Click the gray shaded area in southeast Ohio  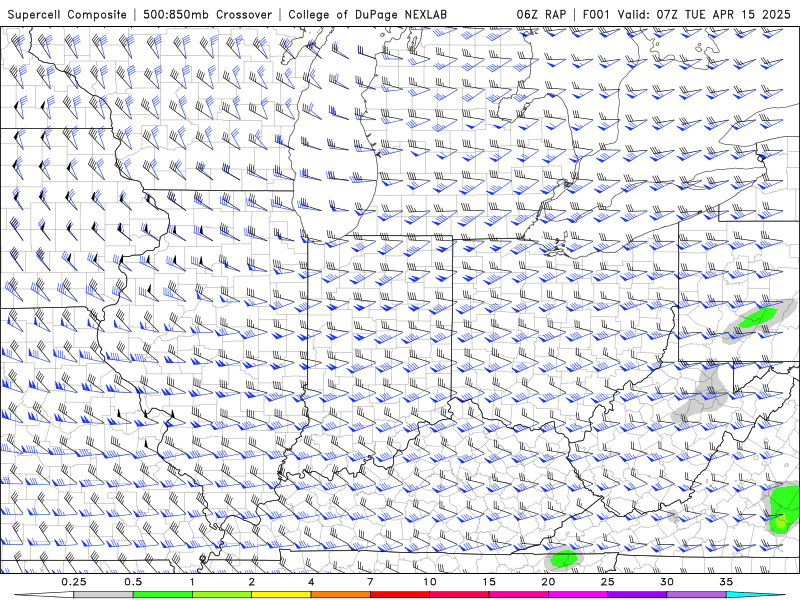703,394
